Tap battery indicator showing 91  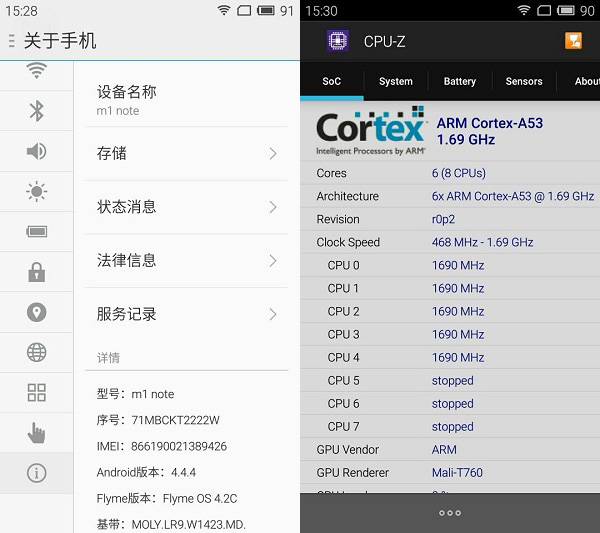click(x=276, y=10)
